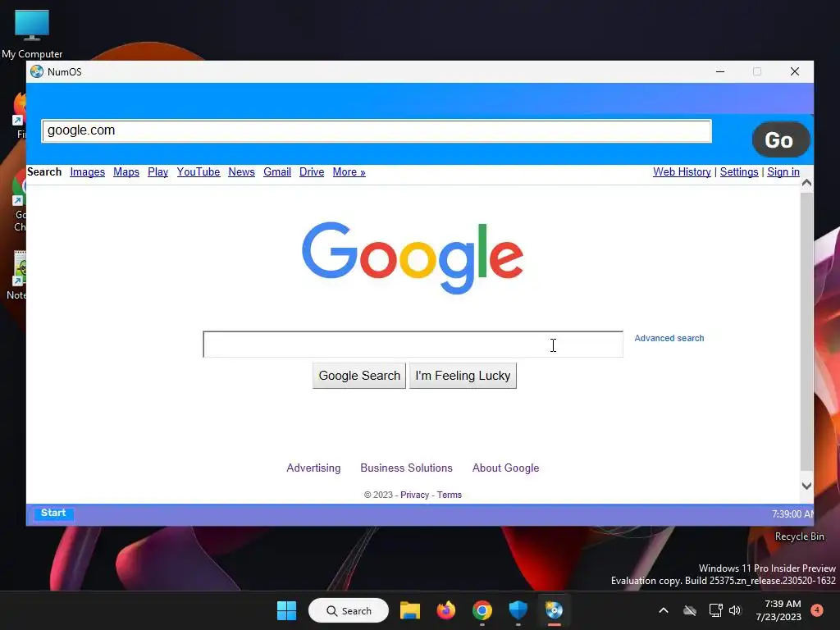The width and height of the screenshot is (840, 630).
Task: Minimize the NumOS window
Action: point(720,71)
